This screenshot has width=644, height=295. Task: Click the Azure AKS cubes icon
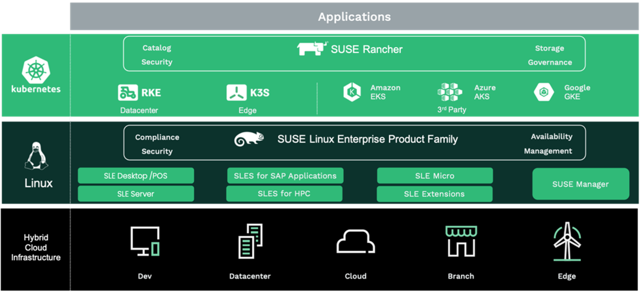point(450,92)
